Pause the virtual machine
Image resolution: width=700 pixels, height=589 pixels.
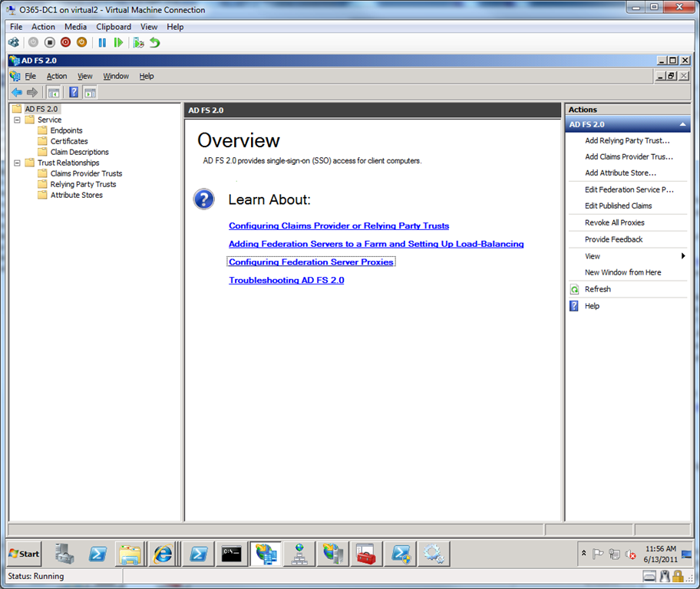(102, 42)
